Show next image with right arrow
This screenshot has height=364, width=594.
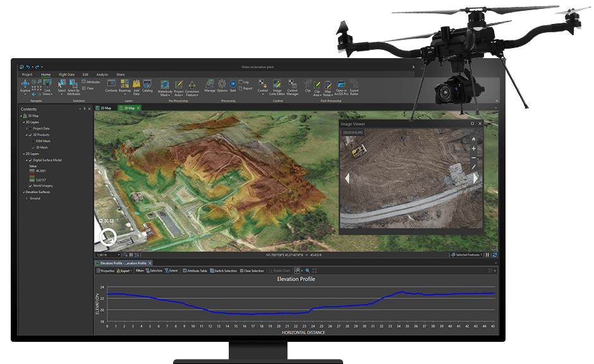[x=476, y=179]
